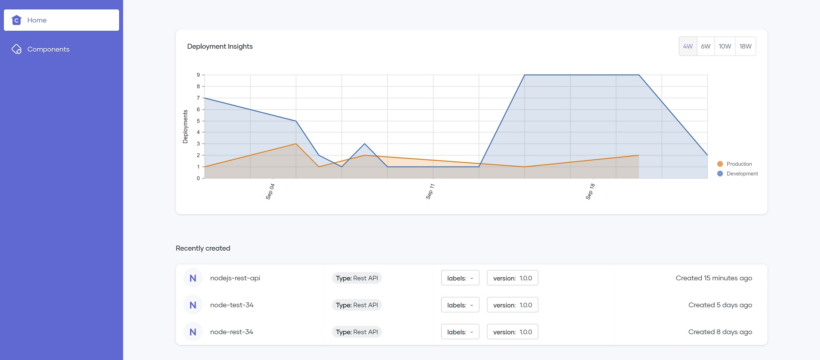The width and height of the screenshot is (820, 360).
Task: Click the N avatar for node-rest-34
Action: pyautogui.click(x=192, y=332)
